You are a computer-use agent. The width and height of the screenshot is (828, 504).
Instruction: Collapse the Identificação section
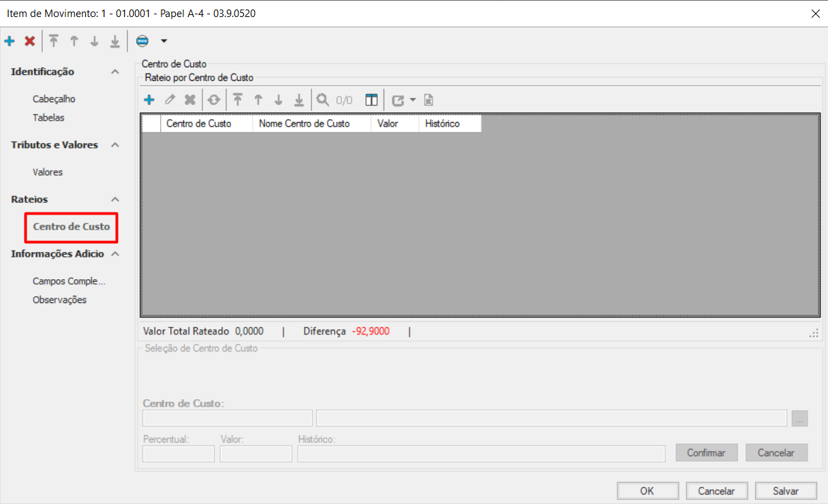pos(115,72)
